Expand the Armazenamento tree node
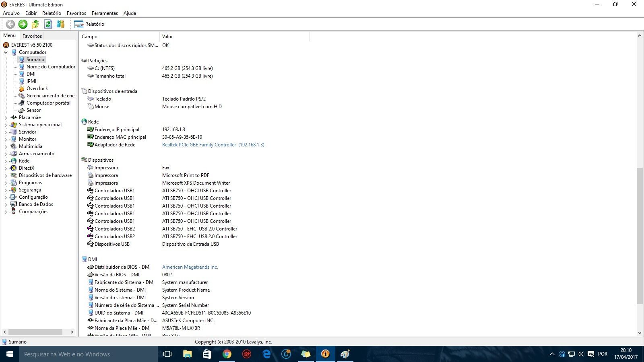The image size is (644, 362). 6,154
